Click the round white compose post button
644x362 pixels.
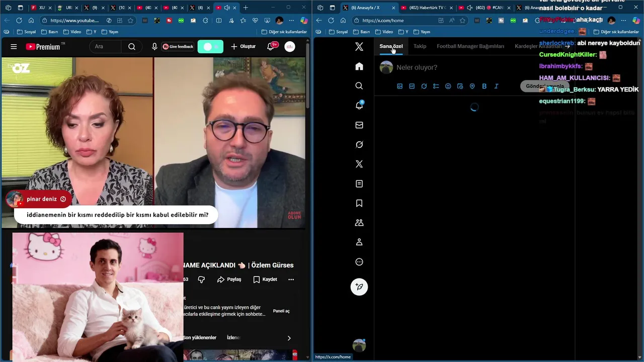pyautogui.click(x=359, y=287)
